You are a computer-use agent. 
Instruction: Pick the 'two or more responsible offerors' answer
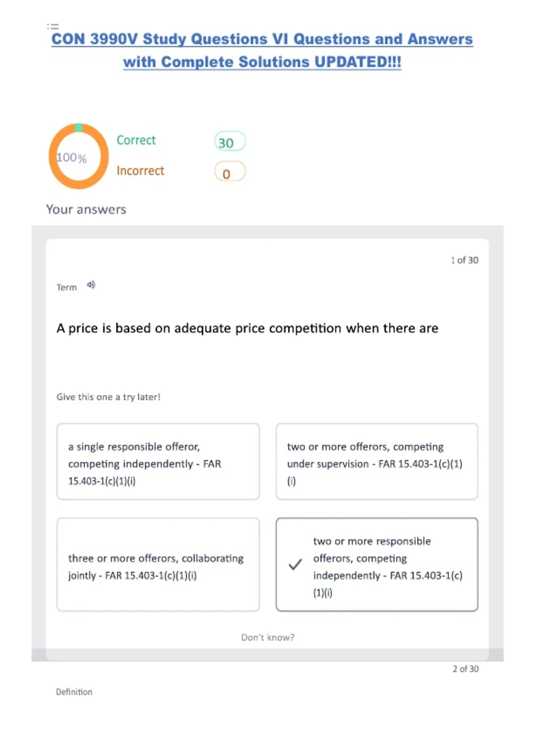coord(376,565)
